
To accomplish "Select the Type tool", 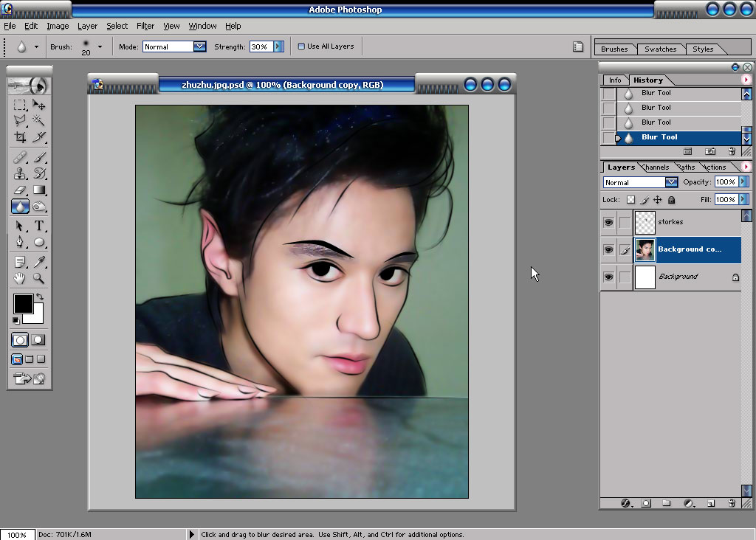I will [x=38, y=226].
